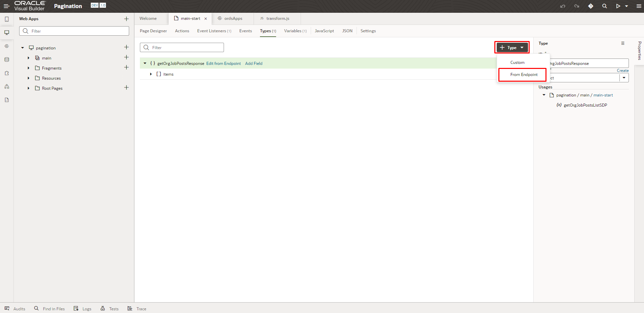
Task: Open the Mobile Applications panel
Action: pyautogui.click(x=7, y=19)
